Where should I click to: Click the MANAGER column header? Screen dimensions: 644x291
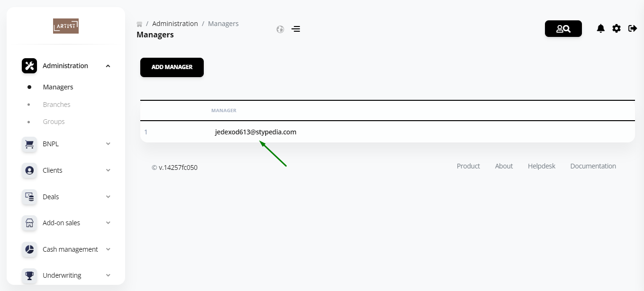click(224, 111)
